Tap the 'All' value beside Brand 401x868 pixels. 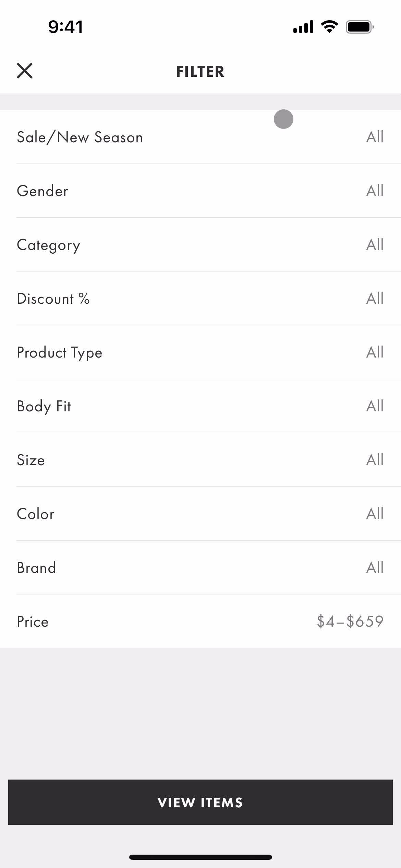pos(375,567)
